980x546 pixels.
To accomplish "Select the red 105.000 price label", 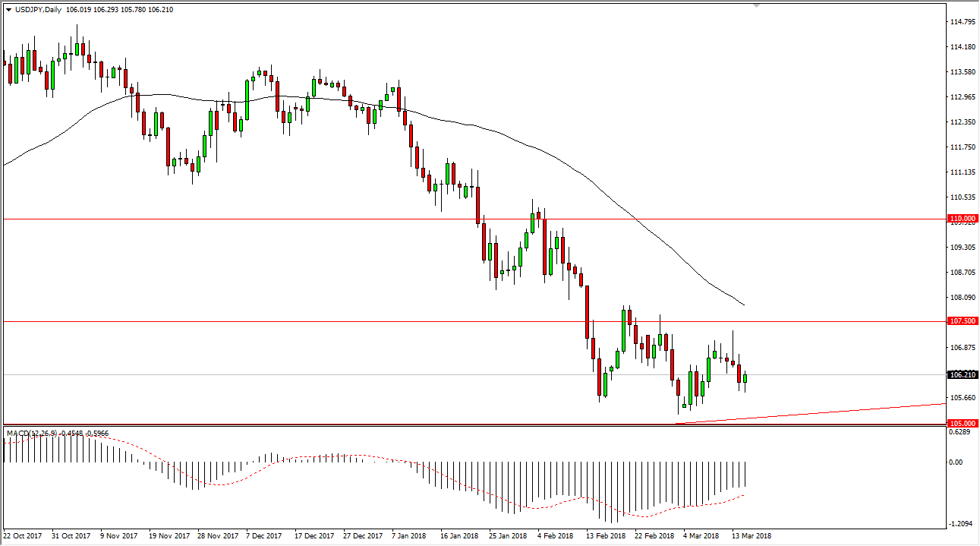I will (x=962, y=423).
